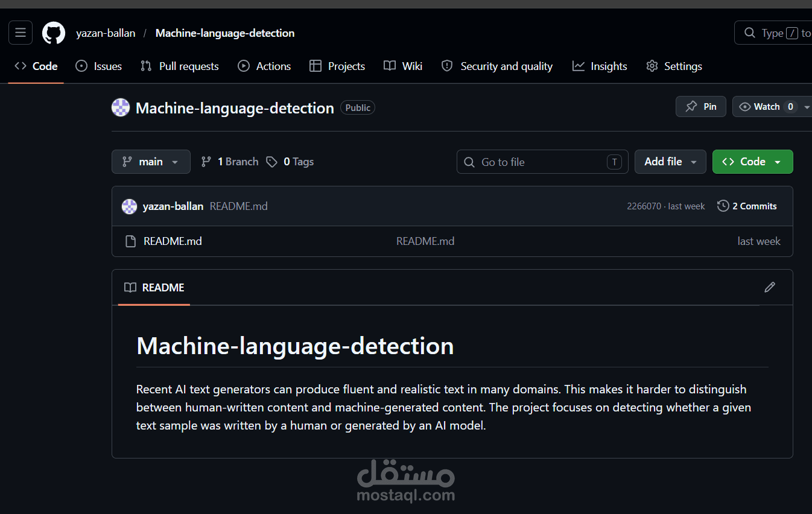Expand the Add file dropdown
812x514 pixels.
[670, 162]
